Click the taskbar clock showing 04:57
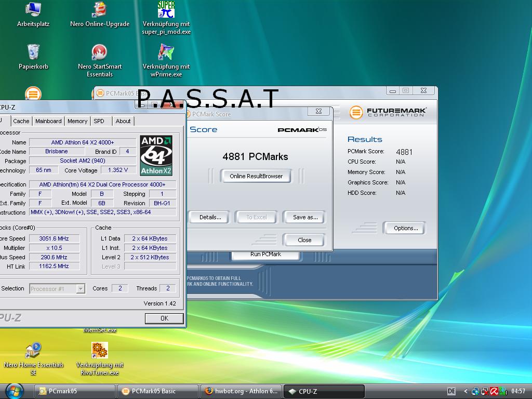The width and height of the screenshot is (532, 399). [x=518, y=391]
